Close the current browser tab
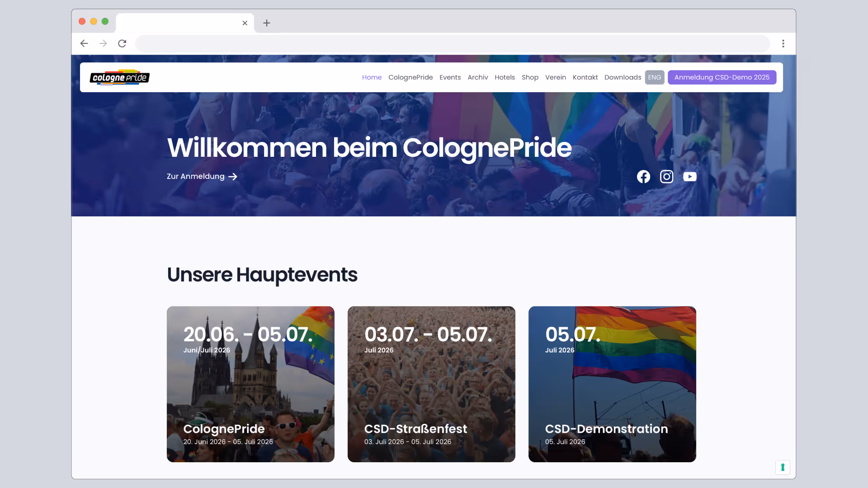868x488 pixels. (245, 23)
